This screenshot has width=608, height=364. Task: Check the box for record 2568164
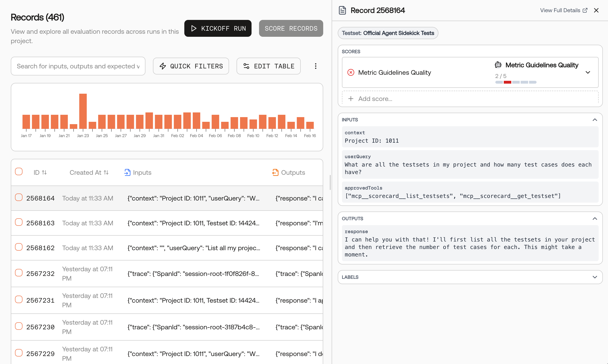19,197
